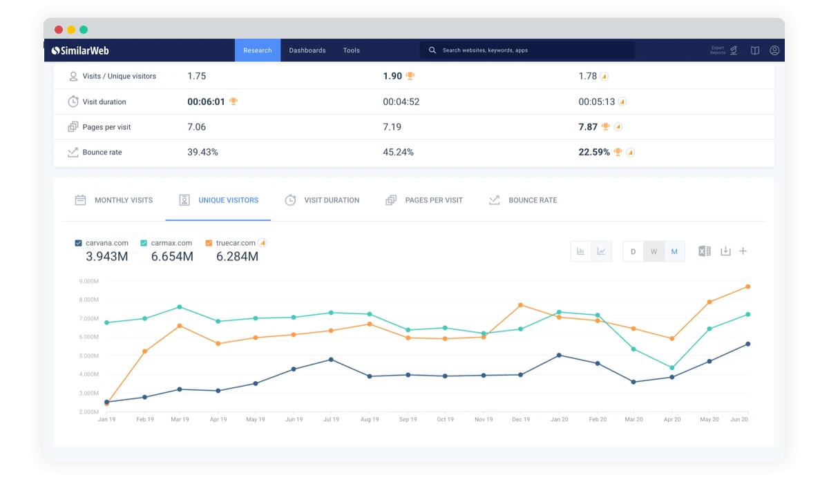Click the badge icon next to 00:05:13
The image size is (829, 504).
point(622,101)
